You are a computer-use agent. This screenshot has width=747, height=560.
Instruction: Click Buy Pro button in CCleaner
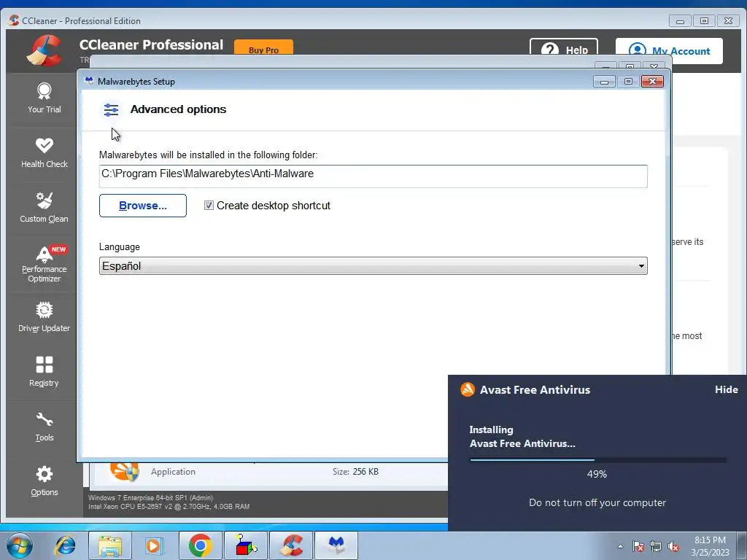click(x=263, y=49)
